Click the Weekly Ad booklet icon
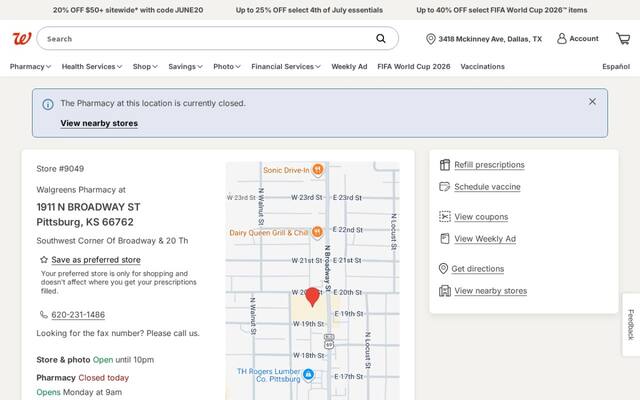Image resolution: width=640 pixels, height=400 pixels. pyautogui.click(x=444, y=238)
